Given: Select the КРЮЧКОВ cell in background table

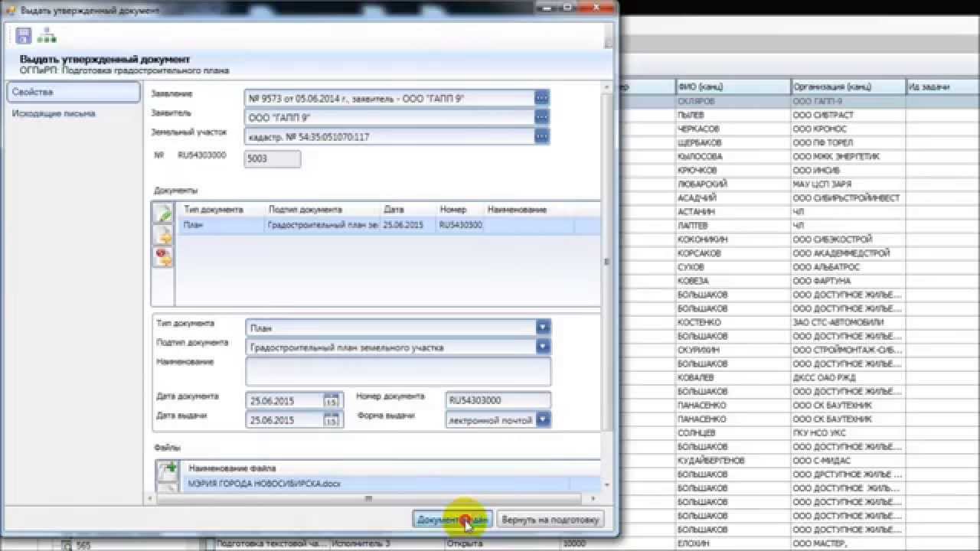Looking at the screenshot, I should point(733,170).
